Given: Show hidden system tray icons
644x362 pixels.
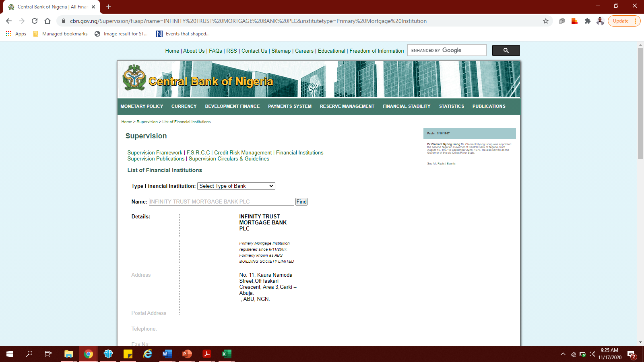Looking at the screenshot, I should [x=563, y=354].
